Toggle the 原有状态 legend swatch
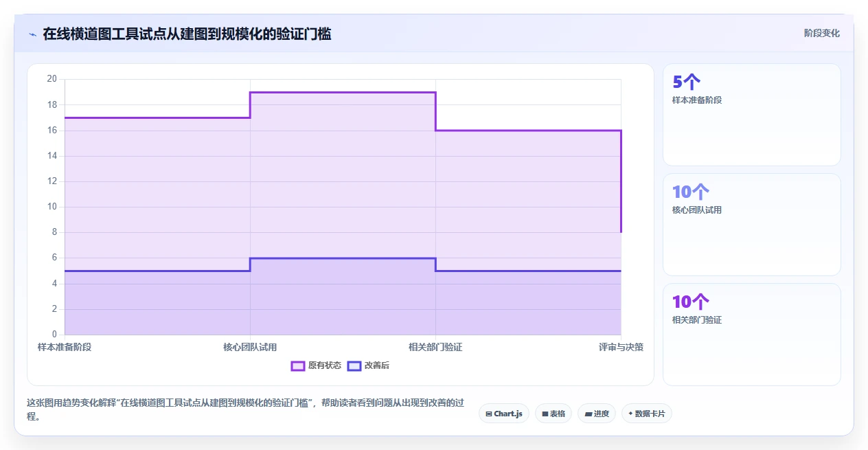868x450 pixels. 297,365
